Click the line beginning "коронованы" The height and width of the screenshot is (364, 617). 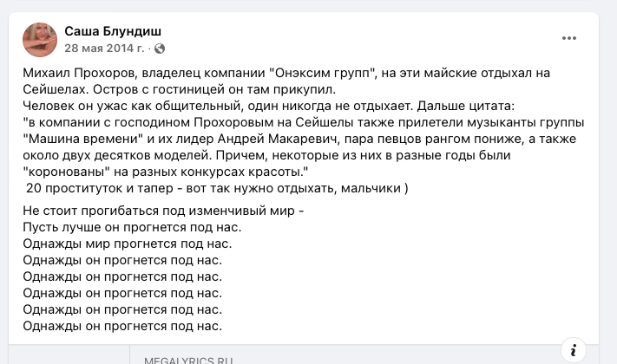[166, 172]
